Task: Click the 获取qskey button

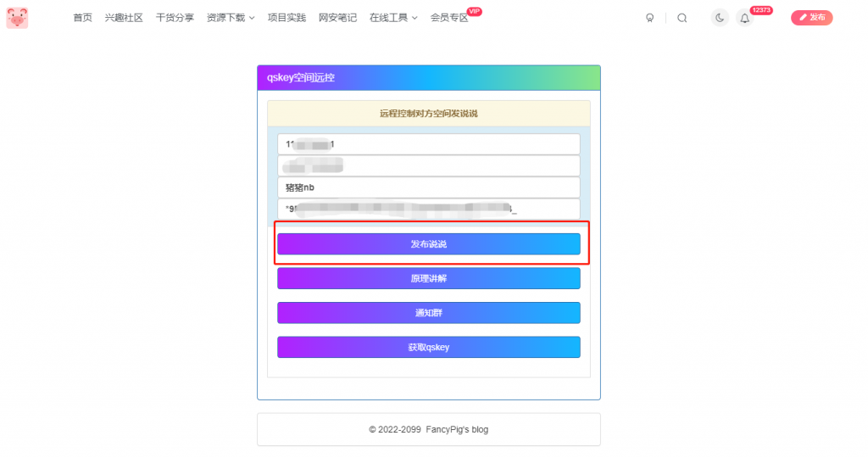Action: pos(428,347)
